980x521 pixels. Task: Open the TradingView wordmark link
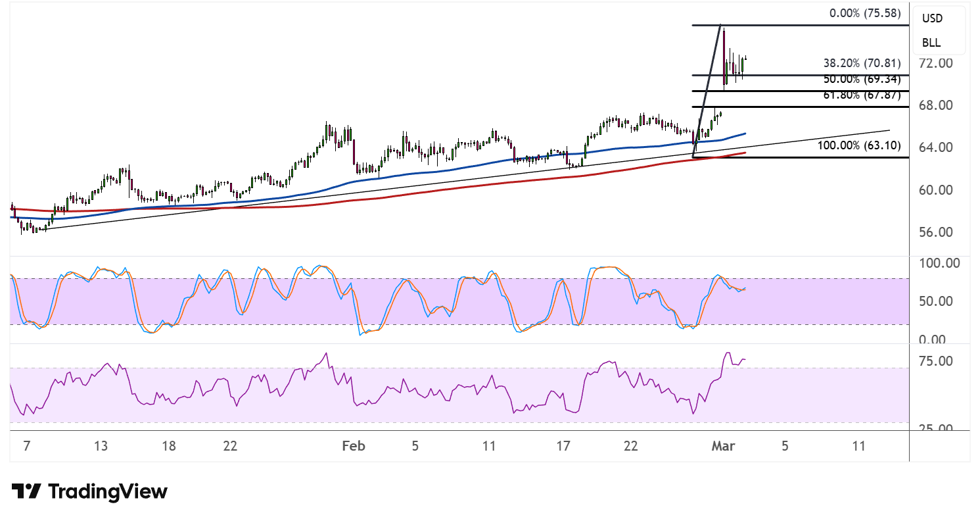[108, 491]
